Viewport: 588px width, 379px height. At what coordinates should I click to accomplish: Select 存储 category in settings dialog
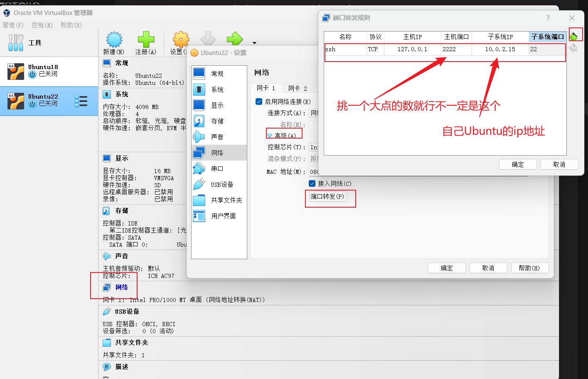click(219, 121)
